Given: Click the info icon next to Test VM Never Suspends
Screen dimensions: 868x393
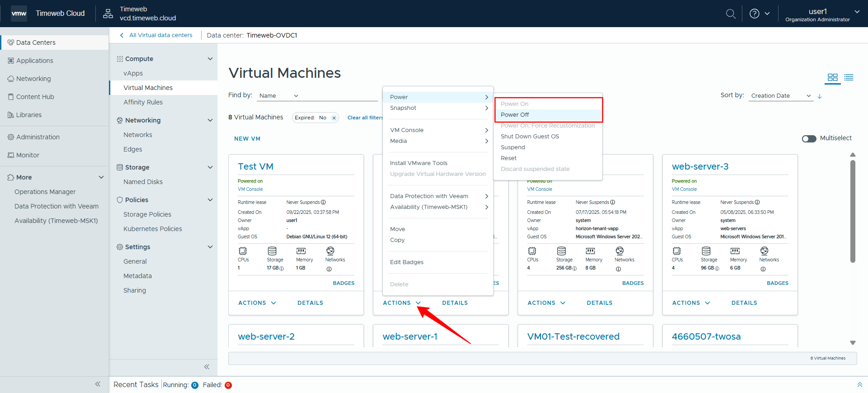Looking at the screenshot, I should point(323,202).
